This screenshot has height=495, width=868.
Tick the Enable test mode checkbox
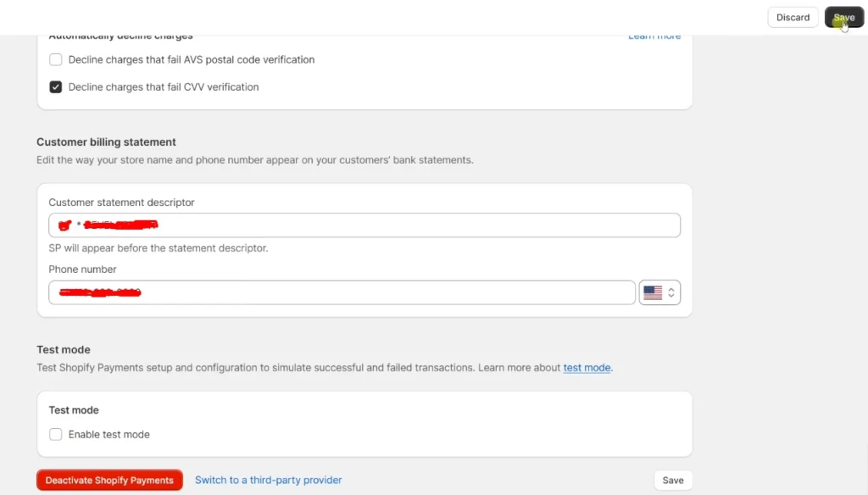point(56,435)
